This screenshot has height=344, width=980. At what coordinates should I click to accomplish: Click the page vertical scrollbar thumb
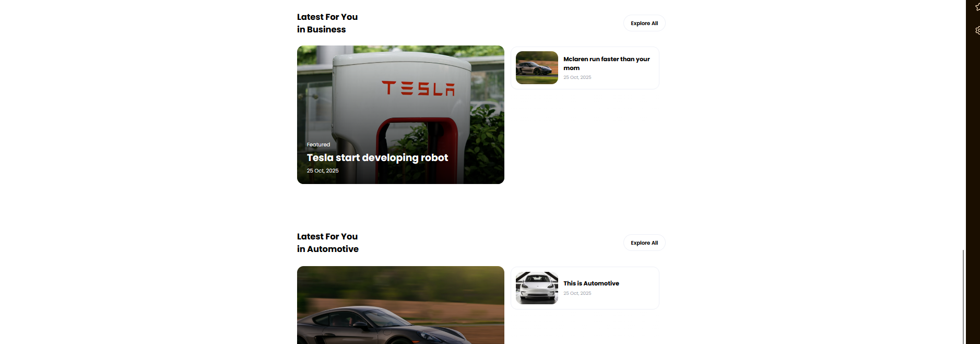click(963, 296)
